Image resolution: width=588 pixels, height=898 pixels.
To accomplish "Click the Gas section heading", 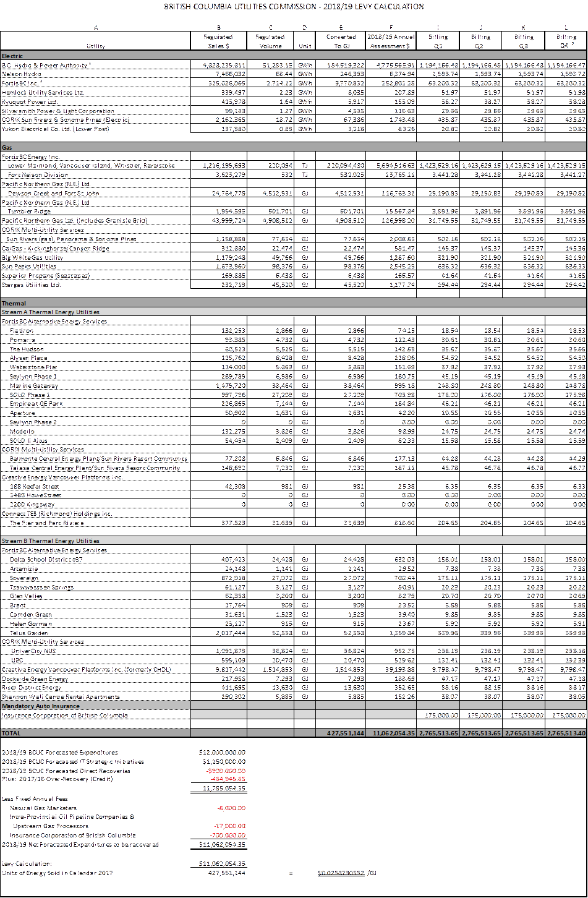I will 8,148.
